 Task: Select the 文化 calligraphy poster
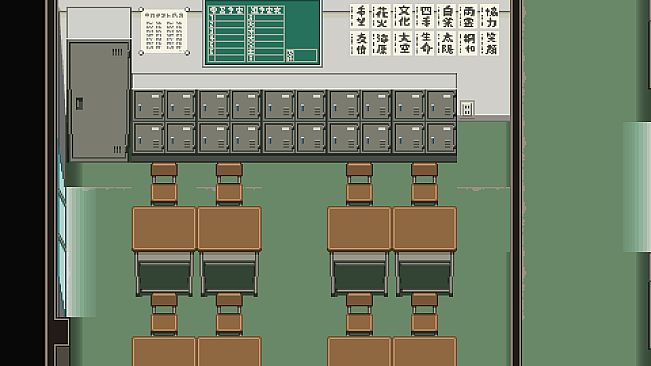click(x=403, y=17)
